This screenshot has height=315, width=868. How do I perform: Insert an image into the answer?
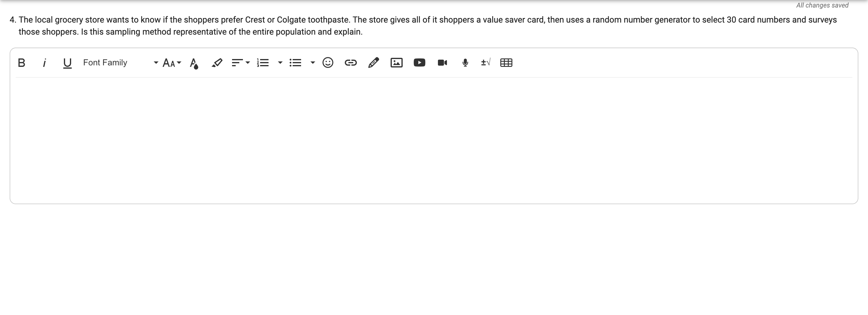click(x=397, y=62)
